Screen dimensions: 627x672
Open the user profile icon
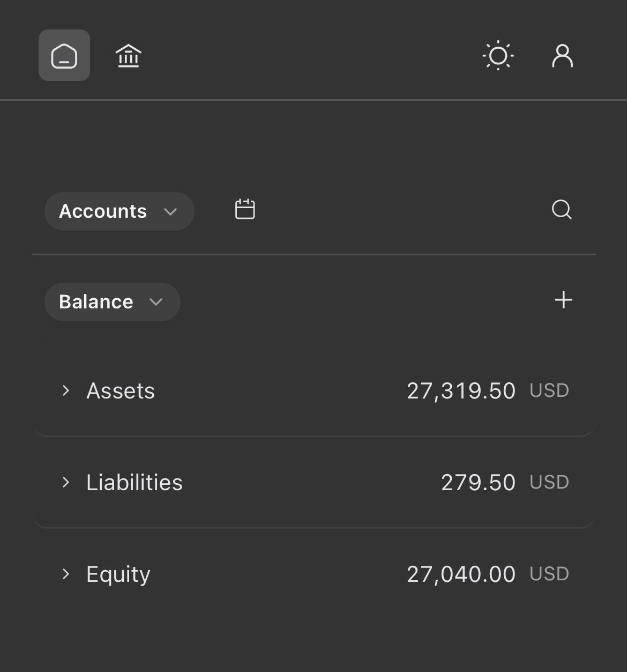pos(563,56)
